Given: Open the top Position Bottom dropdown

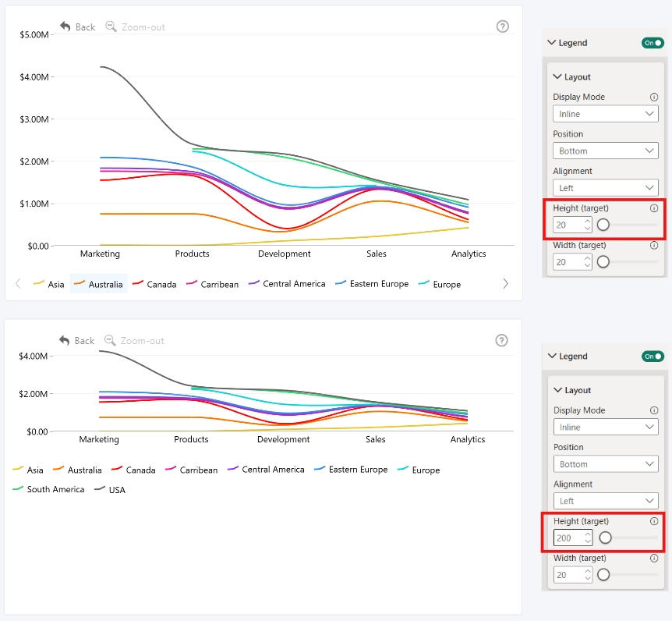Looking at the screenshot, I should pyautogui.click(x=605, y=151).
